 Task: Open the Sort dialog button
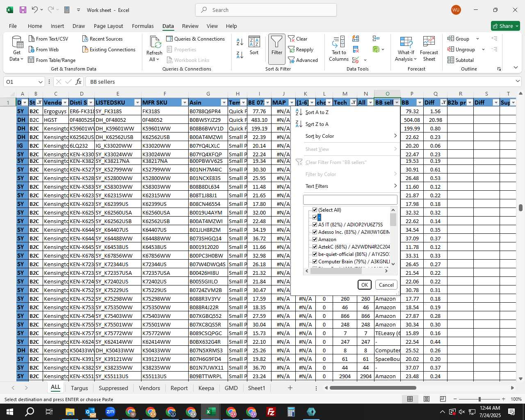pos(254,46)
